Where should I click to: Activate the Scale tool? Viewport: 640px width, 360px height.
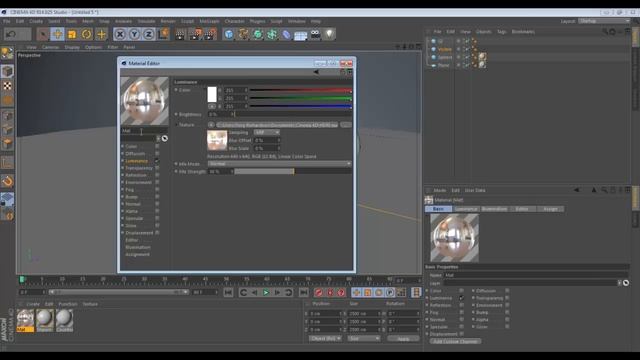coord(72,34)
